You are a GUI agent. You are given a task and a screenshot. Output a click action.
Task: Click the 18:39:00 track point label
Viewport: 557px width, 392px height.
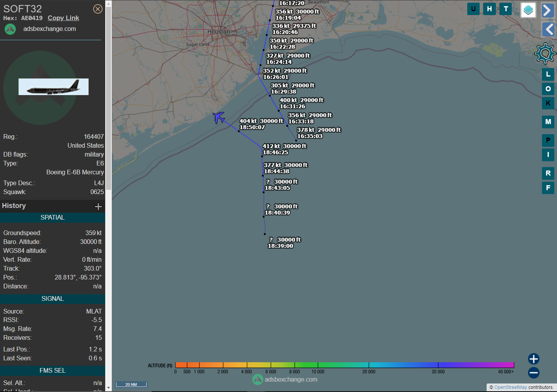(285, 243)
